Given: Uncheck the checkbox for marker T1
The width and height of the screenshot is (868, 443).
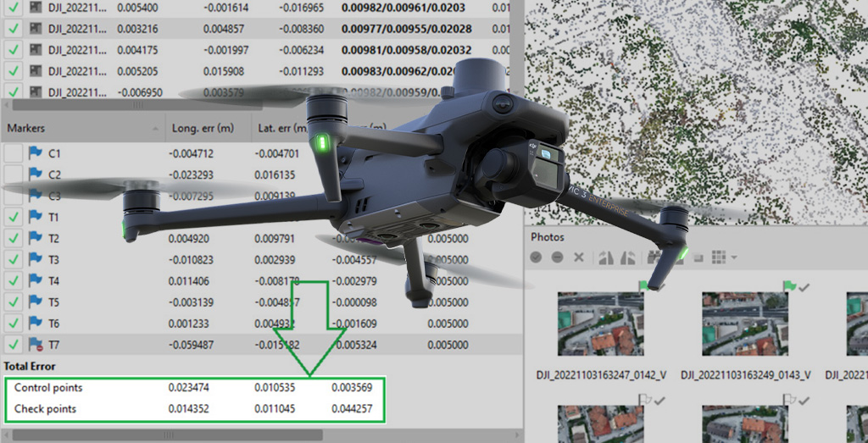Looking at the screenshot, I should [14, 217].
